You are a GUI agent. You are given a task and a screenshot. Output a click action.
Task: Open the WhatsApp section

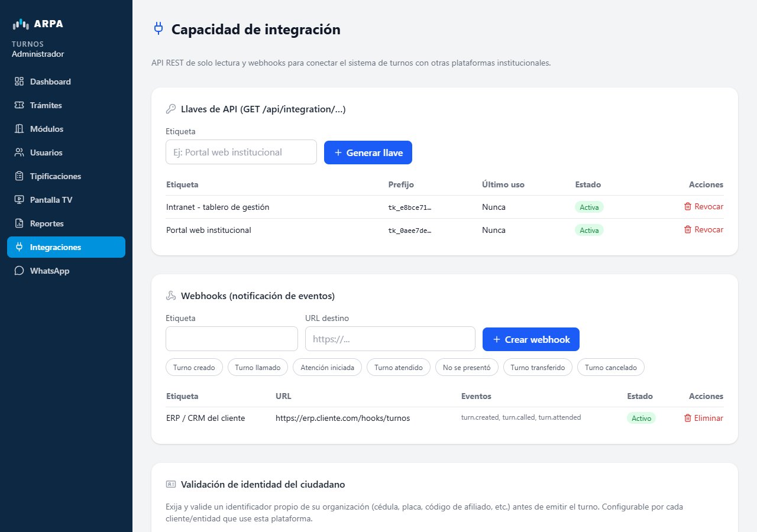click(66, 271)
